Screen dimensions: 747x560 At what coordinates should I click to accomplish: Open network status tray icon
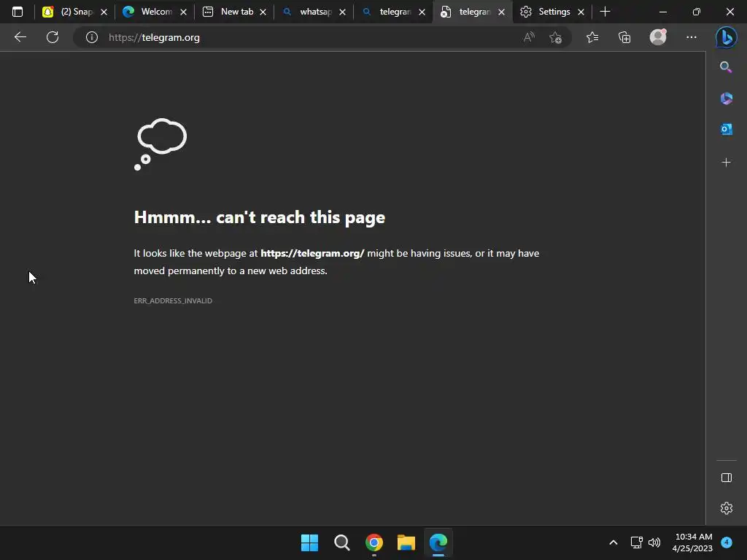[x=636, y=542]
